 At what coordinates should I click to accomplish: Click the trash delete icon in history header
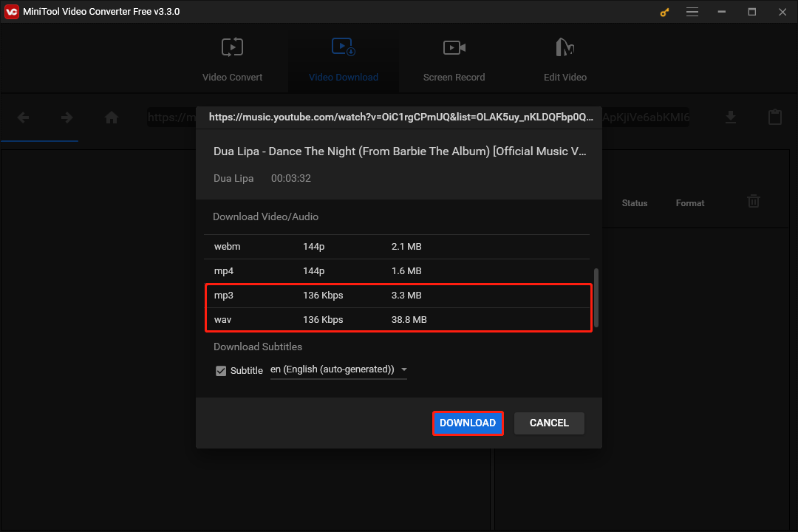pyautogui.click(x=753, y=201)
